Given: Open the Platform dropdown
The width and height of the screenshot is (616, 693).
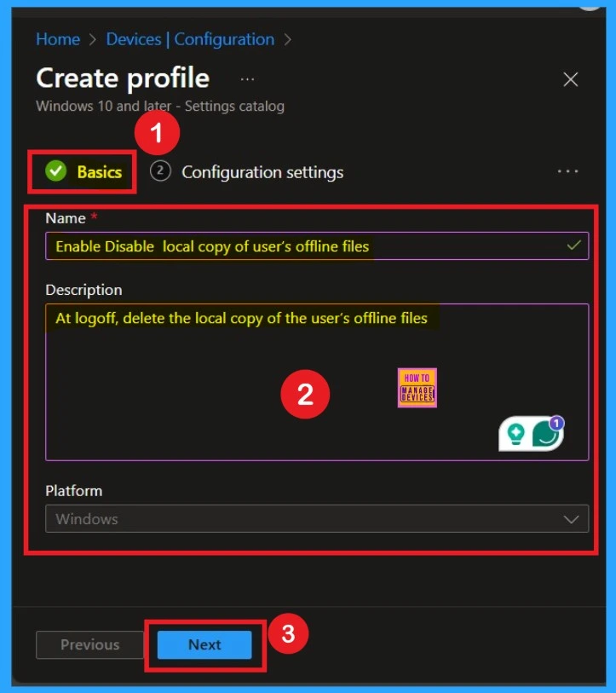Looking at the screenshot, I should 317,518.
